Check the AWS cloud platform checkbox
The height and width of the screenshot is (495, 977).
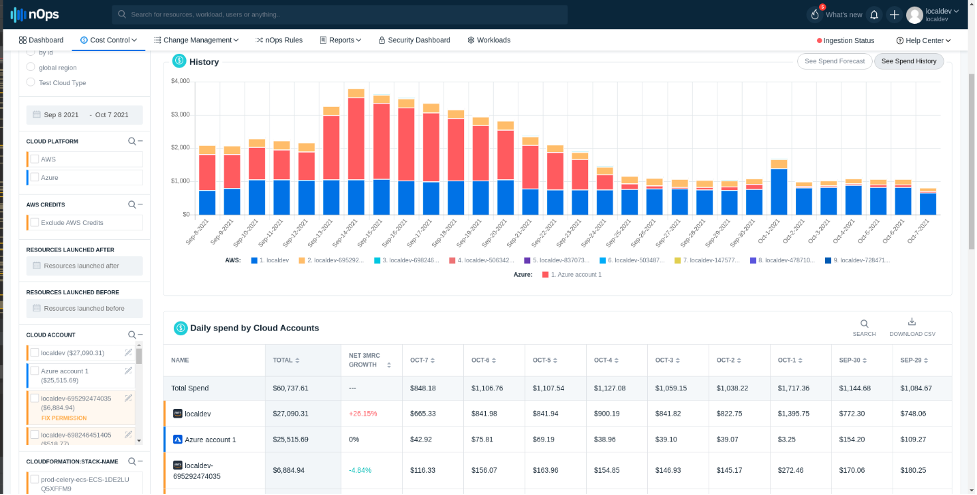(x=34, y=159)
